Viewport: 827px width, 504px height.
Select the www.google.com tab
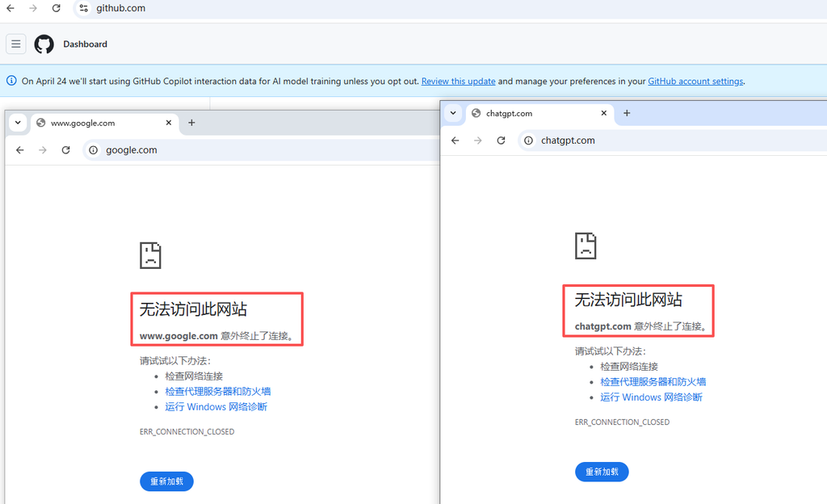point(104,123)
